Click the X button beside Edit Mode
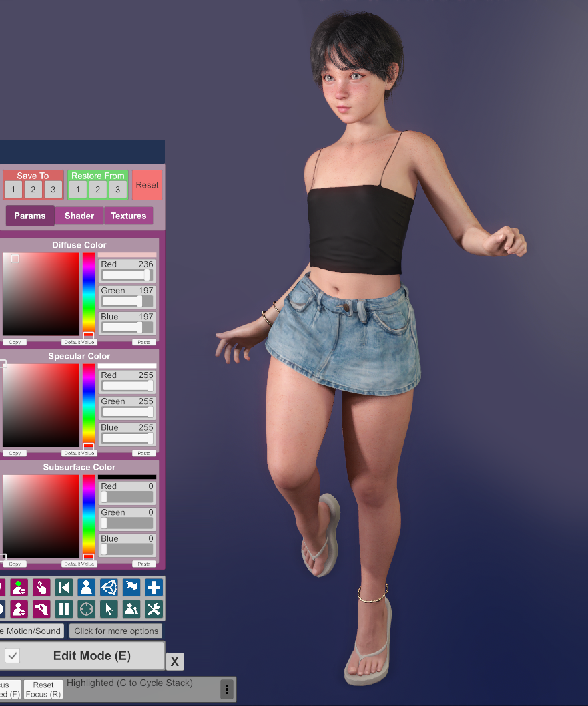Image resolution: width=588 pixels, height=706 pixels. (175, 661)
